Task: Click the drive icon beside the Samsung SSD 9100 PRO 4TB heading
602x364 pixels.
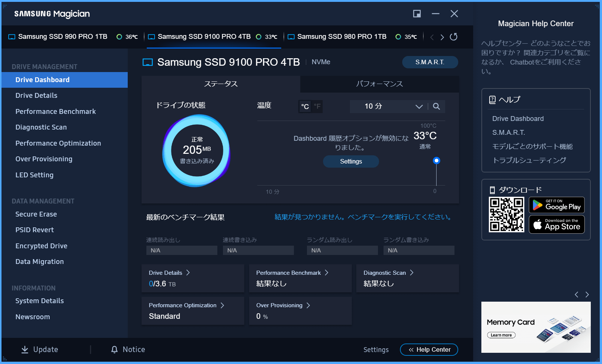Action: (148, 62)
